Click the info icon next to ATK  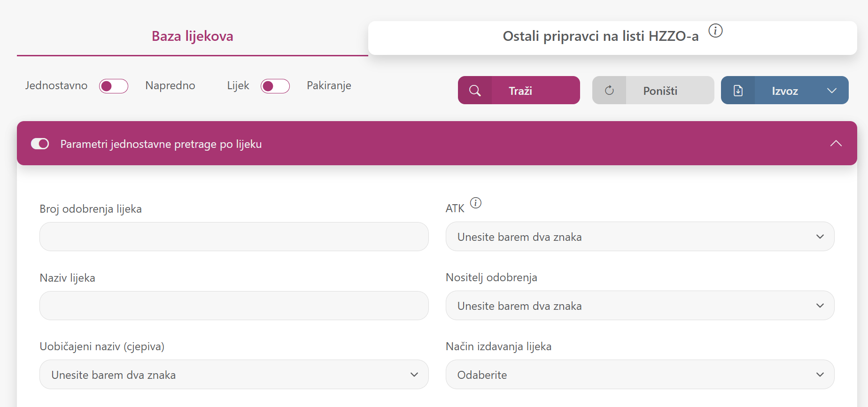476,203
